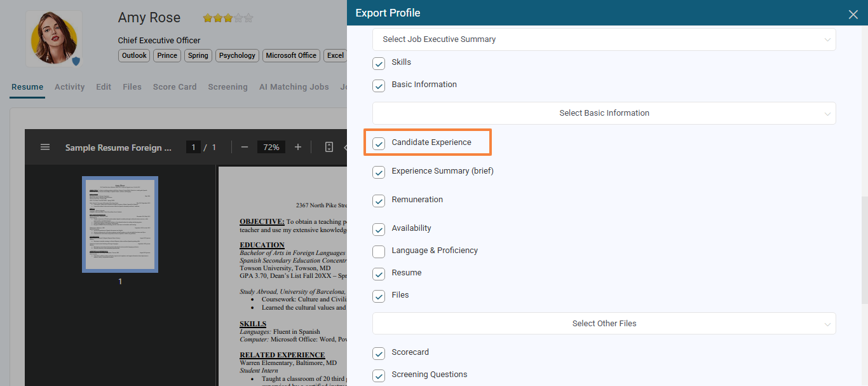Zoom in the resume PDF
Image resolution: width=868 pixels, height=386 pixels.
298,147
